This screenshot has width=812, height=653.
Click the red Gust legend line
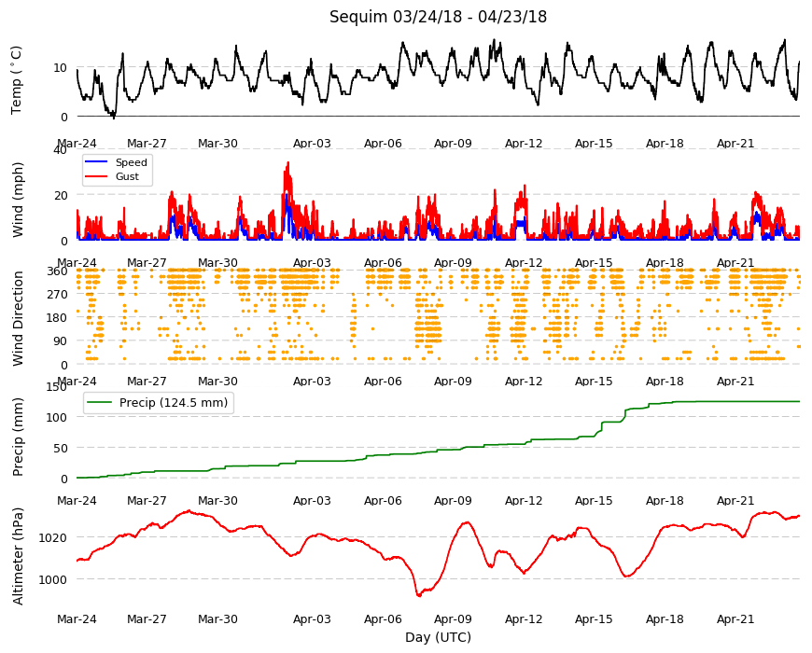click(96, 176)
